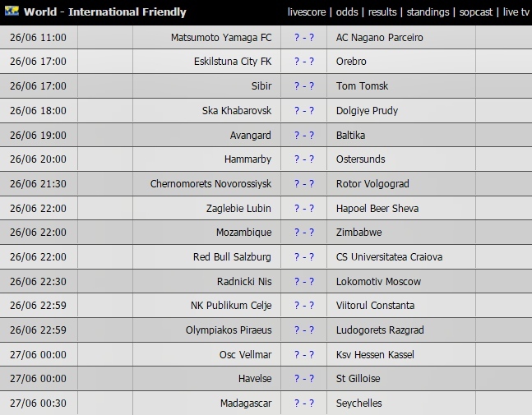Go to the results link
This screenshot has height=415, width=532.
tap(382, 12)
